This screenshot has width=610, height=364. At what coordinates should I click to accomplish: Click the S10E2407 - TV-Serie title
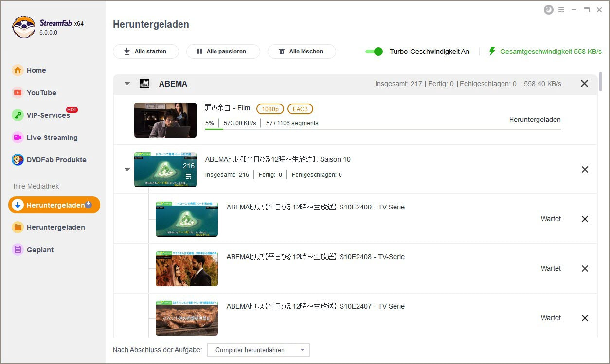(316, 306)
